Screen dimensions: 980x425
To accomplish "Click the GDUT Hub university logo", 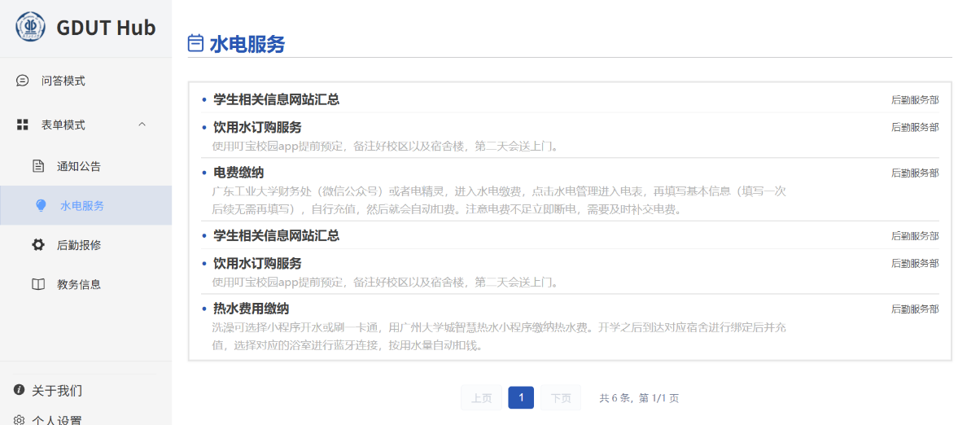I will (31, 27).
